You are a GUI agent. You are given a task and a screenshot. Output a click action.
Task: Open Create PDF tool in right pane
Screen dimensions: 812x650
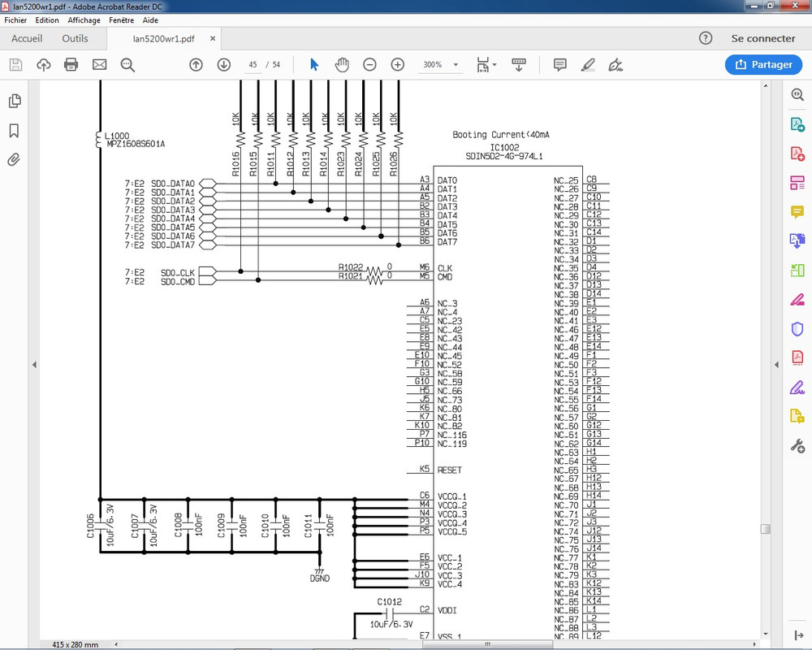point(797,154)
